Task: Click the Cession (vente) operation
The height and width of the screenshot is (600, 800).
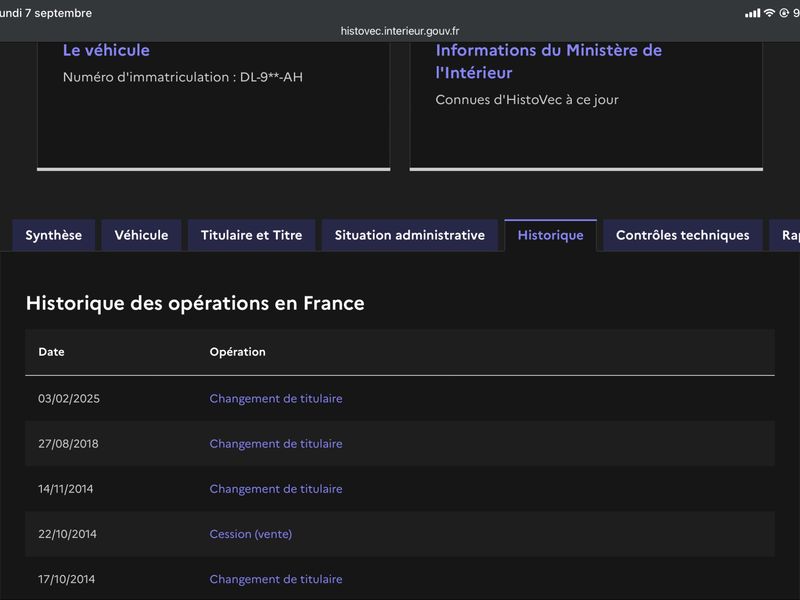Action: [x=251, y=534]
